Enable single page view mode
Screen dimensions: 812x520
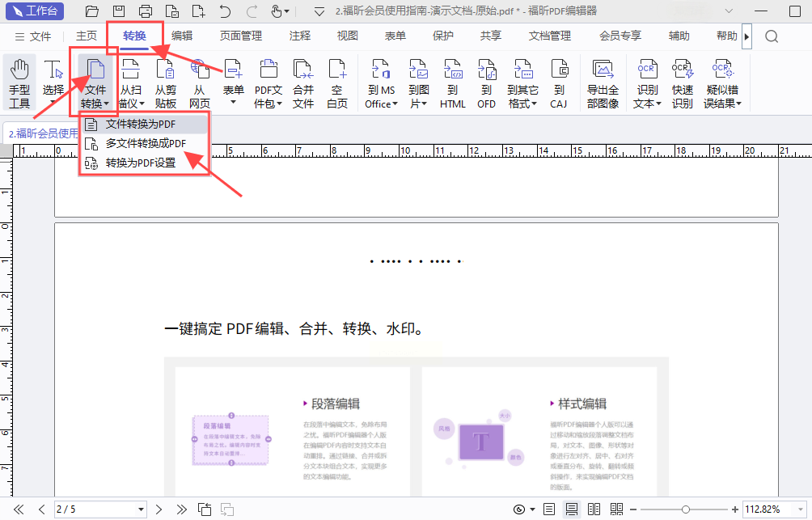[x=550, y=509]
